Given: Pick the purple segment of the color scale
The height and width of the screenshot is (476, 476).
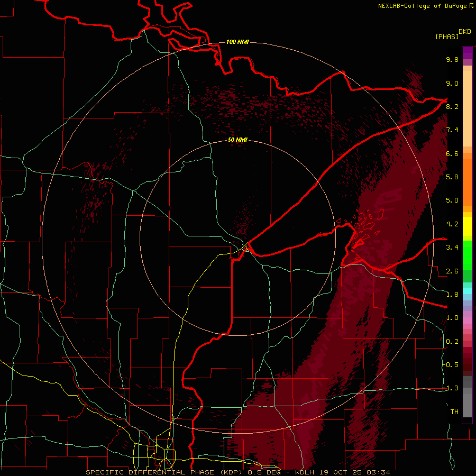Looking at the screenshot, I should 467,53.
